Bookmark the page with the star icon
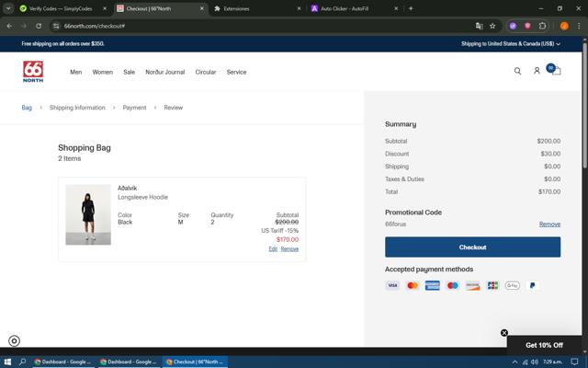The height and width of the screenshot is (368, 588). pyautogui.click(x=492, y=26)
